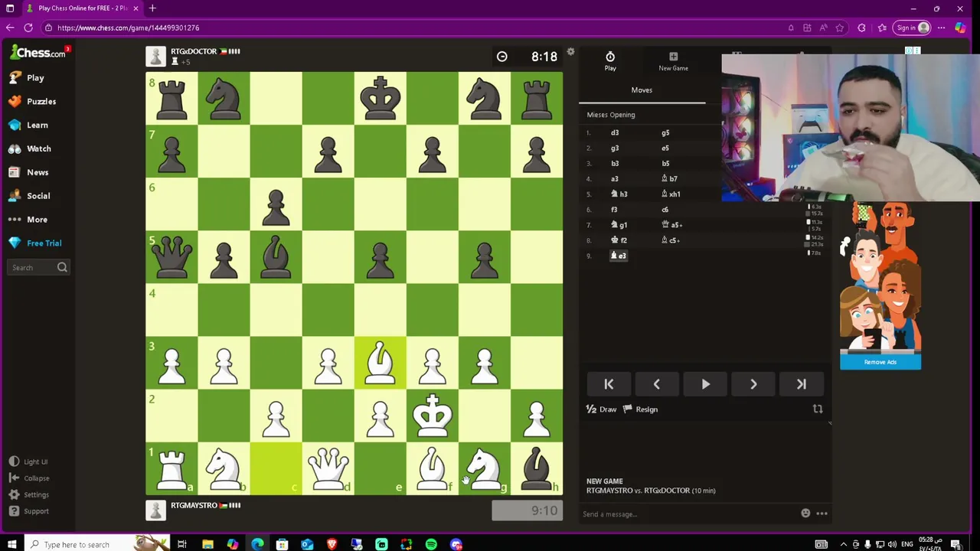The width and height of the screenshot is (980, 551).
Task: Select move d3 in move list
Action: 615,133
